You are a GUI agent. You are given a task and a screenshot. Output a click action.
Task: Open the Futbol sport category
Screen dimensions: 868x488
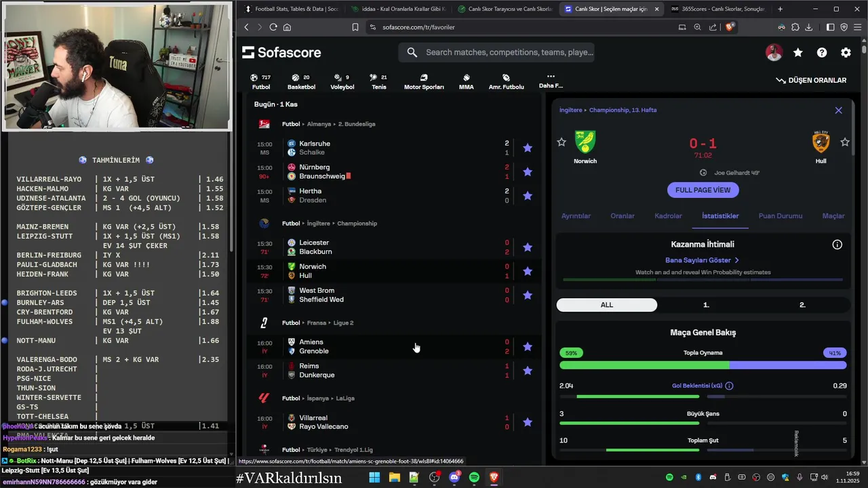click(261, 82)
